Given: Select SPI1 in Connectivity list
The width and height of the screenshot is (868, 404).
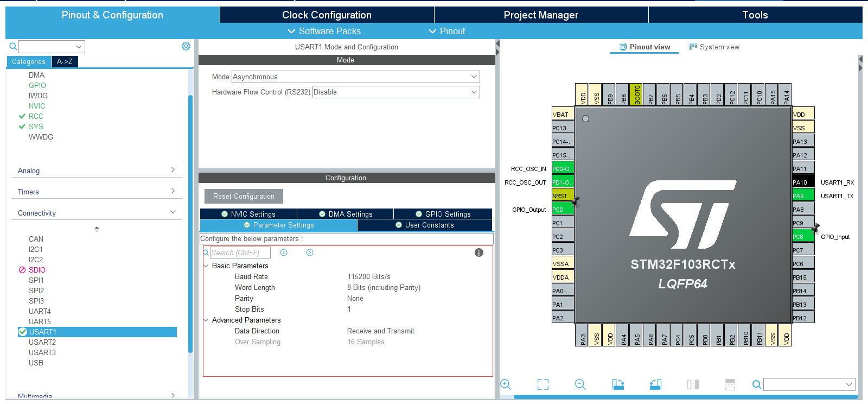Looking at the screenshot, I should 36,280.
